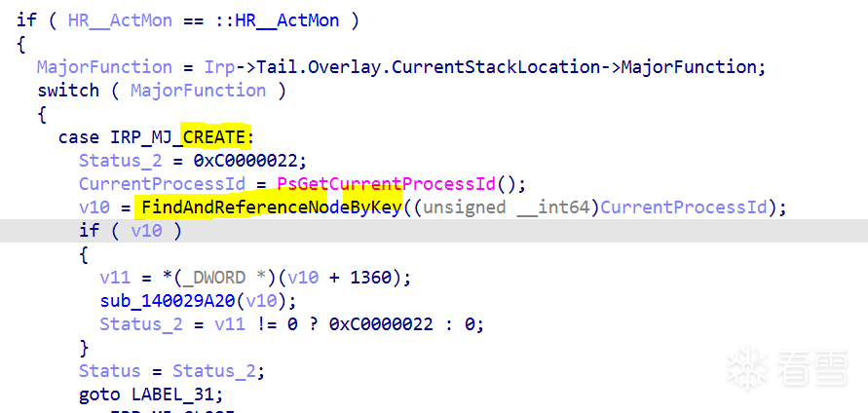Viewport: 868px width, 413px height.
Task: Click the CurrentStackLocation->MajorFunction member
Action: (574, 67)
